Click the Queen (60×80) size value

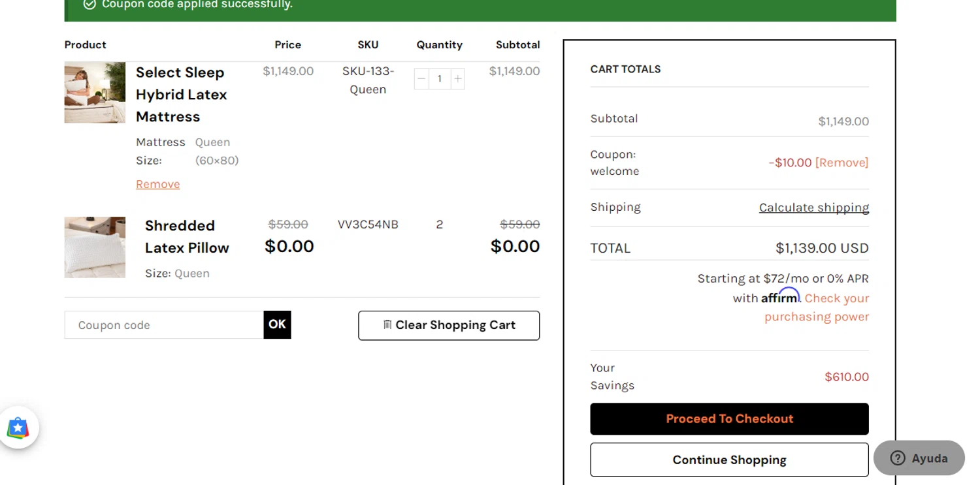(x=217, y=151)
